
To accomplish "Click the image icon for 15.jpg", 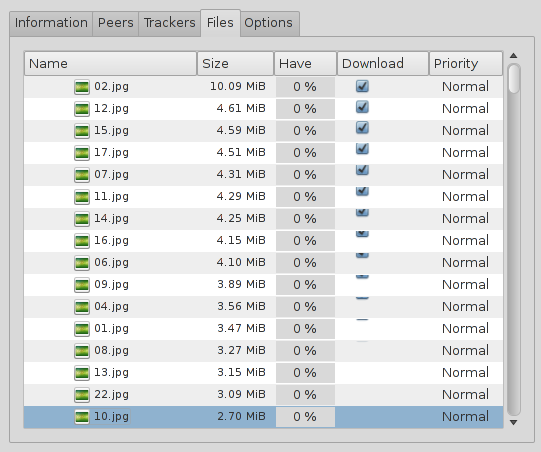I will (82, 131).
